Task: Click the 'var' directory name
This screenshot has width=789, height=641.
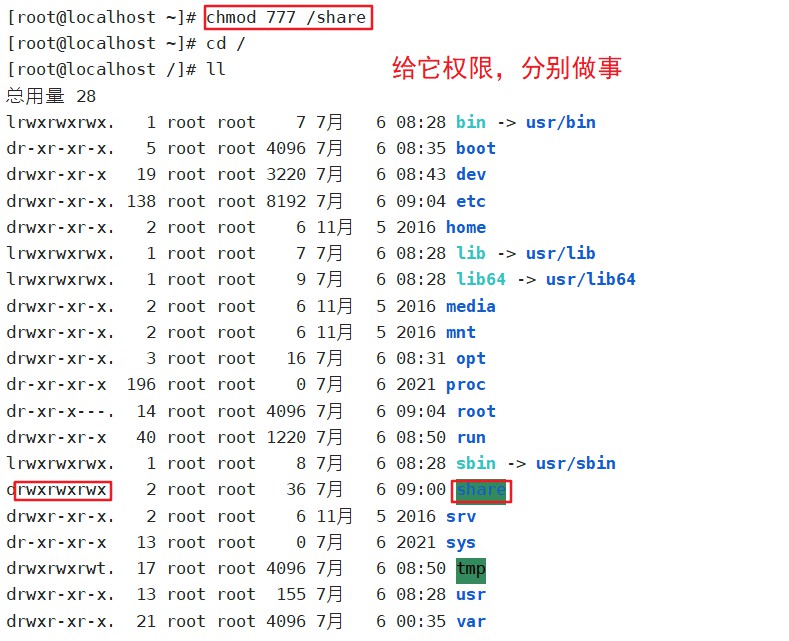Action: click(471, 622)
